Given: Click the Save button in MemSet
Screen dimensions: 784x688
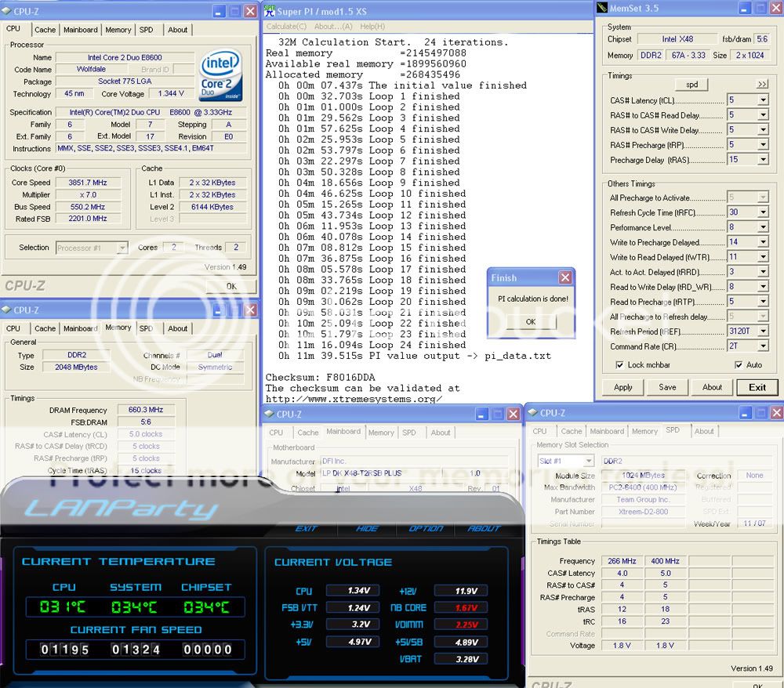Looking at the screenshot, I should tap(667, 387).
